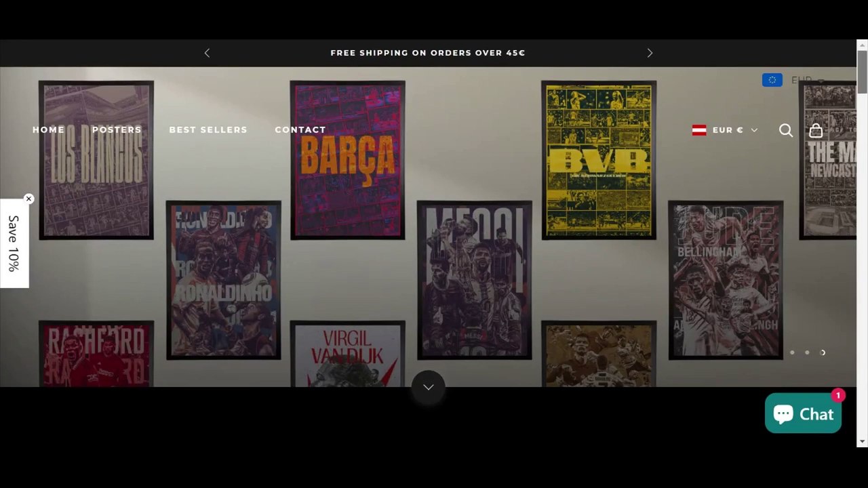Show previous announcement with the left arrow
The image size is (868, 488).
click(207, 53)
